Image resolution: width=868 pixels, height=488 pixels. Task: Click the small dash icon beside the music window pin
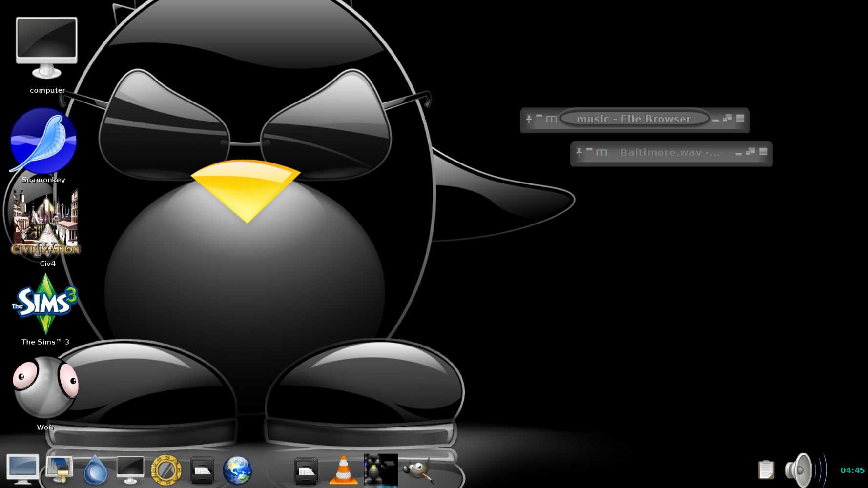pyautogui.click(x=539, y=116)
